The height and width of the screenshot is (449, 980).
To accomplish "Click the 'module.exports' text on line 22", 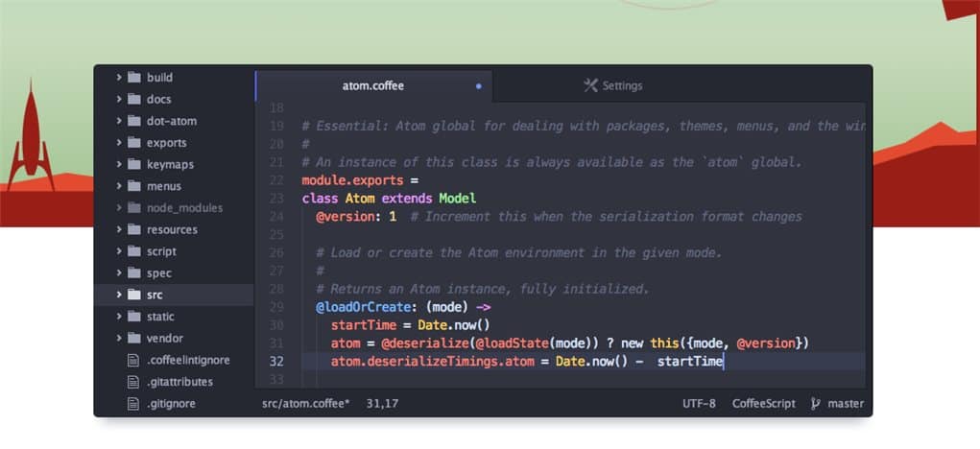I will tap(352, 180).
